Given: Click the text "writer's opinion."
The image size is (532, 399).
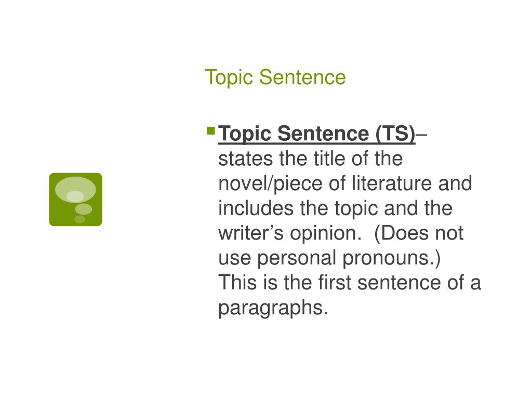Looking at the screenshot, I should pos(289,234).
